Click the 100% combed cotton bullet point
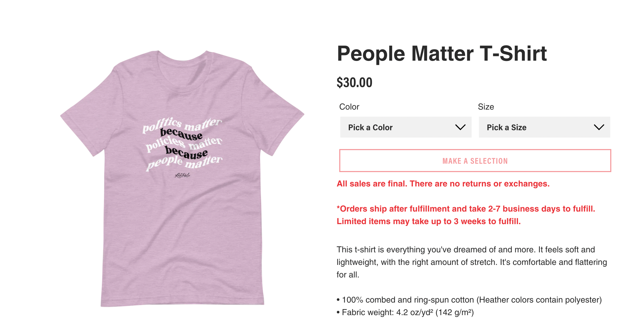644x318 pixels. 469,300
